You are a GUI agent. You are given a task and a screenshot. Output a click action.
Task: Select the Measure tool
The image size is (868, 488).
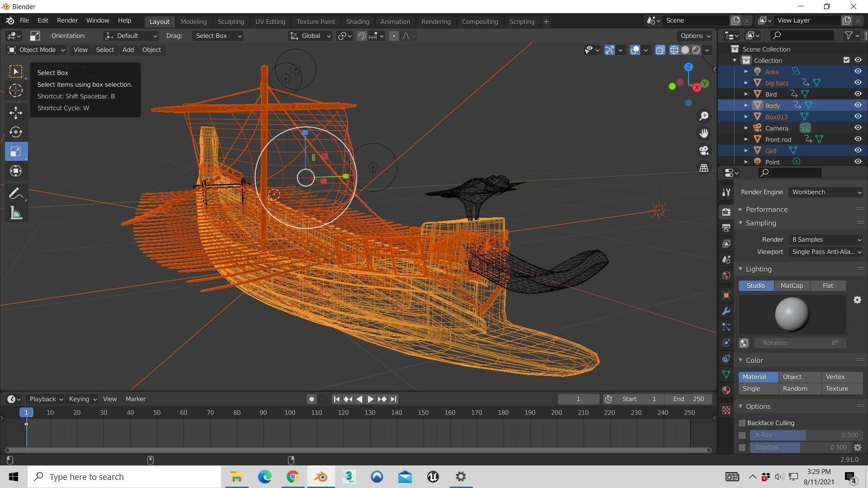[x=16, y=213]
